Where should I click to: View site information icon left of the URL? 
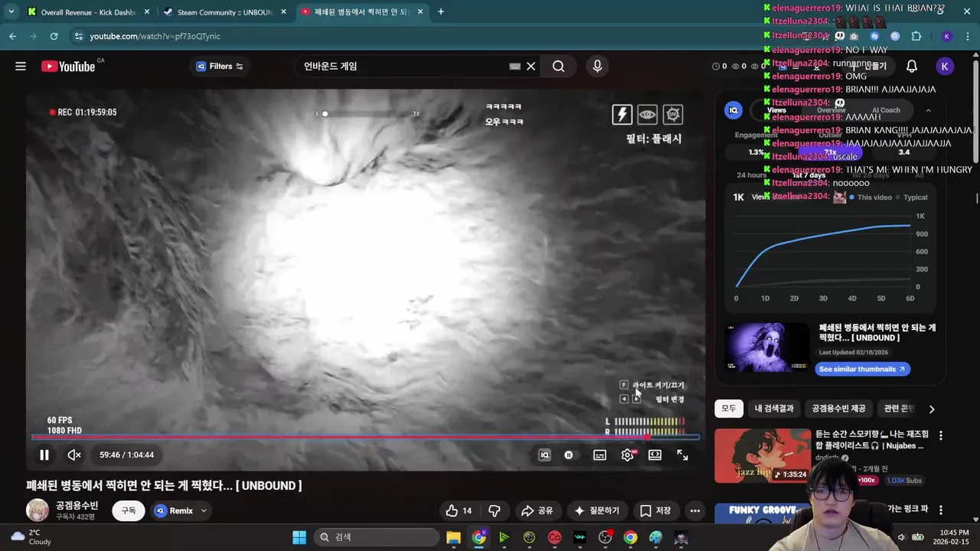(x=77, y=36)
